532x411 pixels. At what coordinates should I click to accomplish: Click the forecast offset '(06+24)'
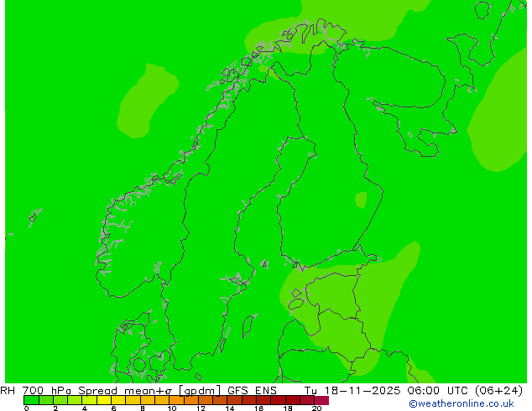[499, 391]
